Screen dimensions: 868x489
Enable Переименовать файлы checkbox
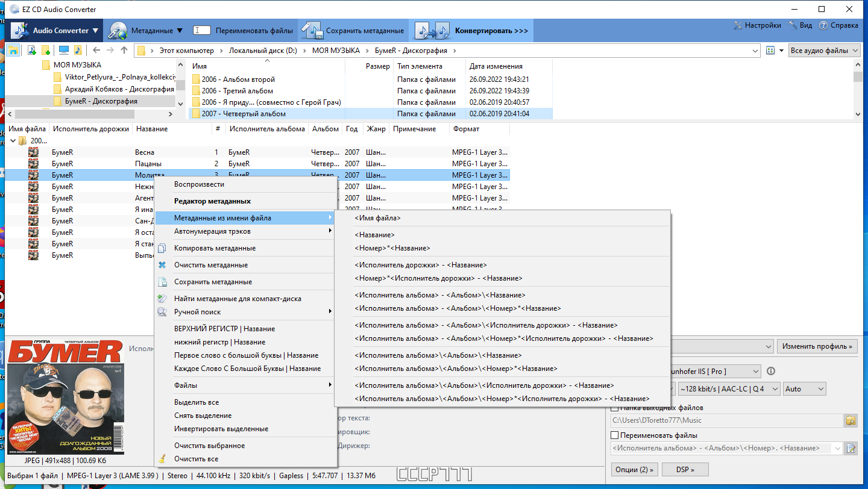point(615,435)
